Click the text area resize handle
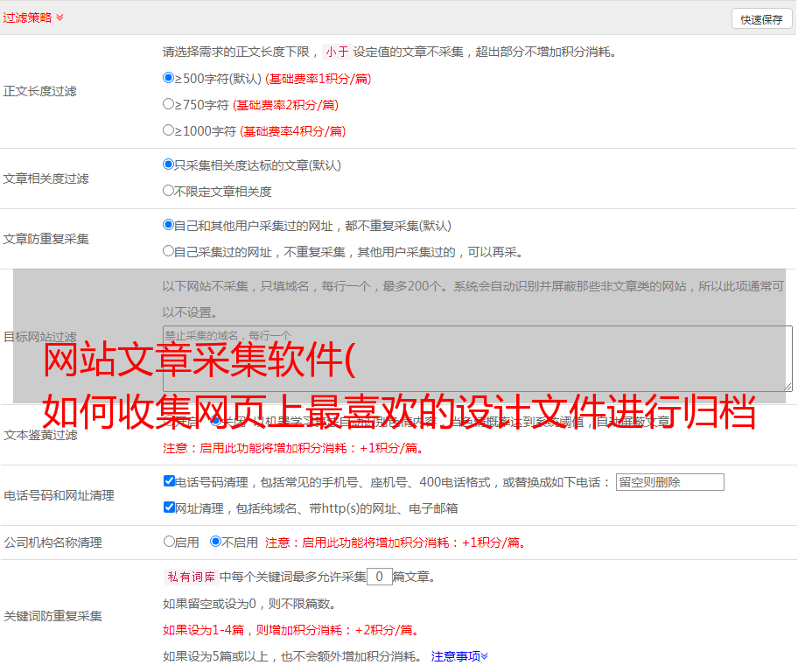Image resolution: width=798 pixels, height=672 pixels. click(787, 387)
